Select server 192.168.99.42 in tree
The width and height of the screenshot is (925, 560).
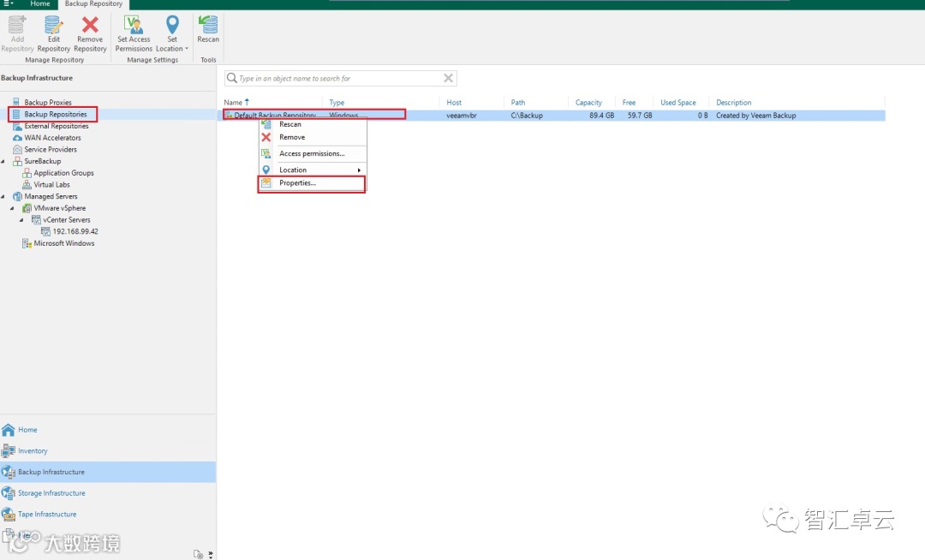point(75,232)
